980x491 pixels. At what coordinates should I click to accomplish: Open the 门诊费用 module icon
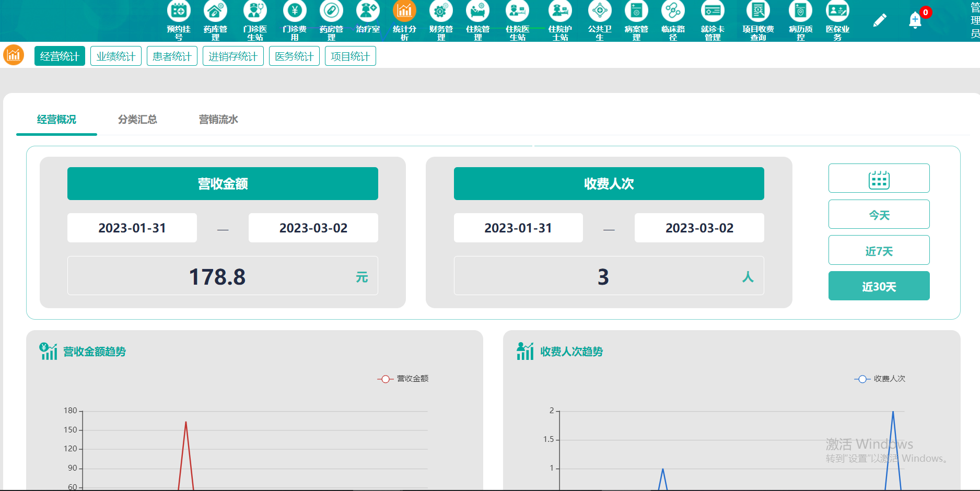pyautogui.click(x=295, y=10)
